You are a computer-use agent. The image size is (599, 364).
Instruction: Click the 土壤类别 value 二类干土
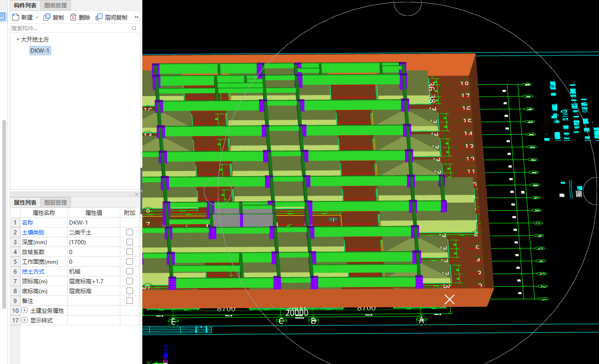click(x=94, y=232)
